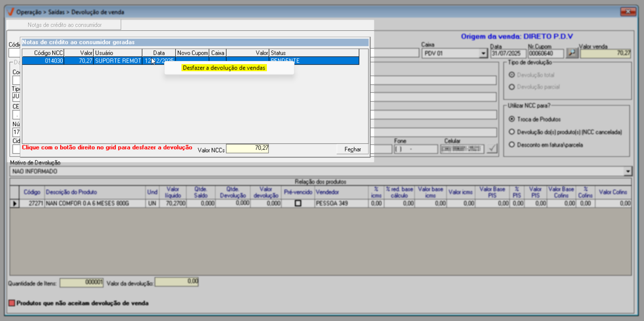The height and width of the screenshot is (321, 644).
Task: Click the Código header in products grid
Action: point(32,192)
